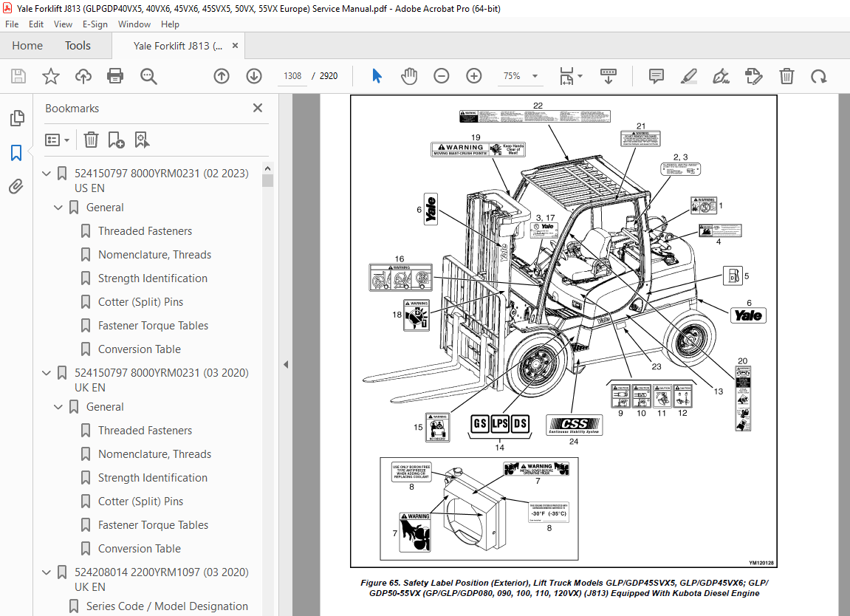This screenshot has height=616, width=850.
Task: Open the Sign document pen tool
Action: [x=721, y=76]
